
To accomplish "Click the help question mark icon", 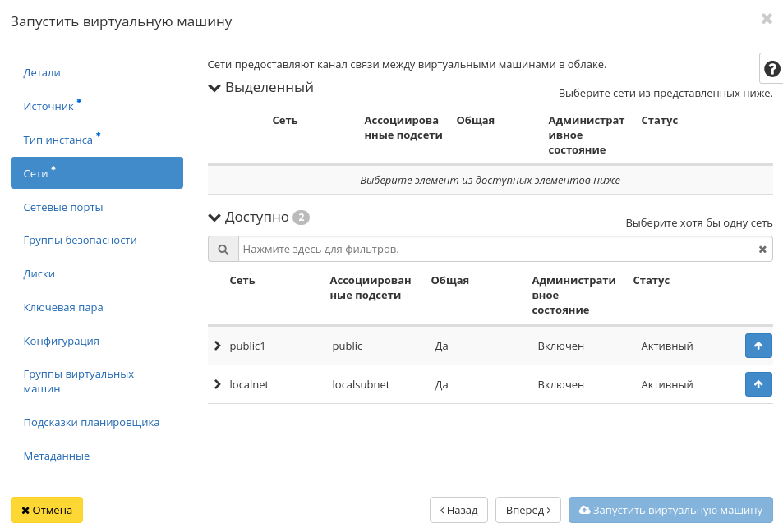I will click(x=771, y=69).
